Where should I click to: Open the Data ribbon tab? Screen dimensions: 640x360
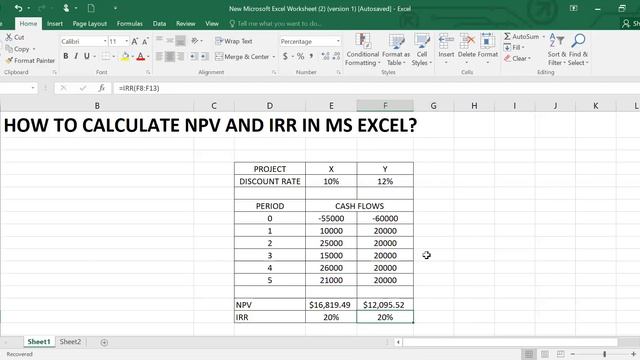tap(159, 24)
